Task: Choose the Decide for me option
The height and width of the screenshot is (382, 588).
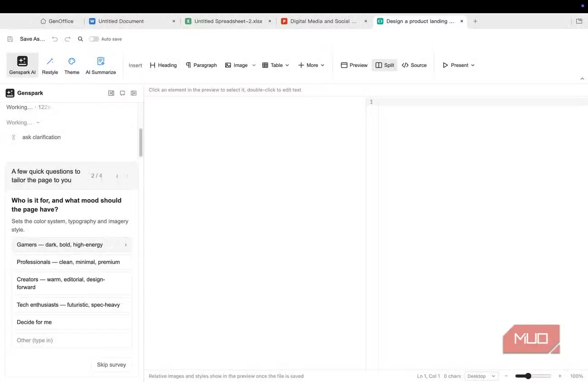Action: [x=72, y=322]
